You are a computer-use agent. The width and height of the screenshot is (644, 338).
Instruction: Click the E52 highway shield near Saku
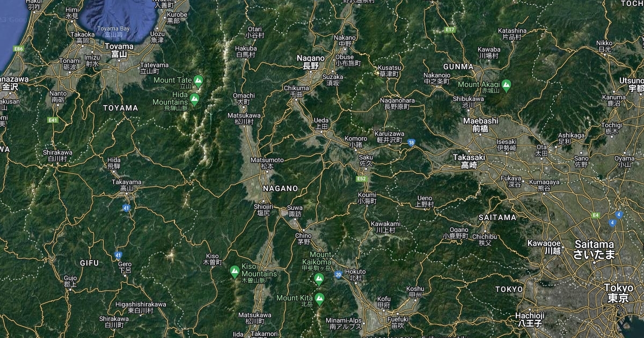(363, 179)
